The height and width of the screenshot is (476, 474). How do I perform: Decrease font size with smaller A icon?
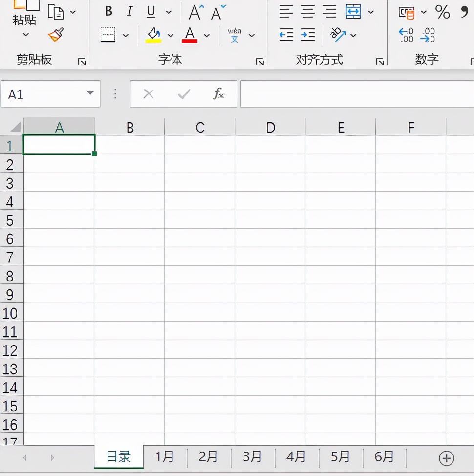point(218,12)
